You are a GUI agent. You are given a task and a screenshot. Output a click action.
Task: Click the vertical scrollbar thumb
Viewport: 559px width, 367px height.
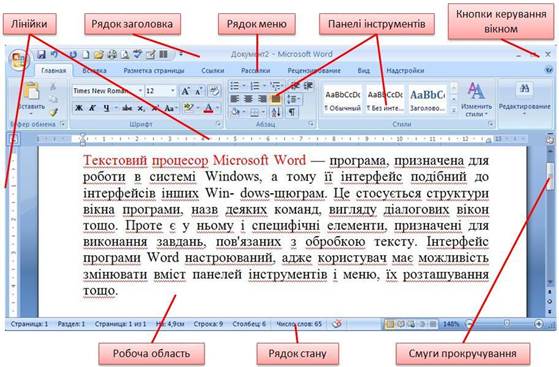tap(550, 176)
